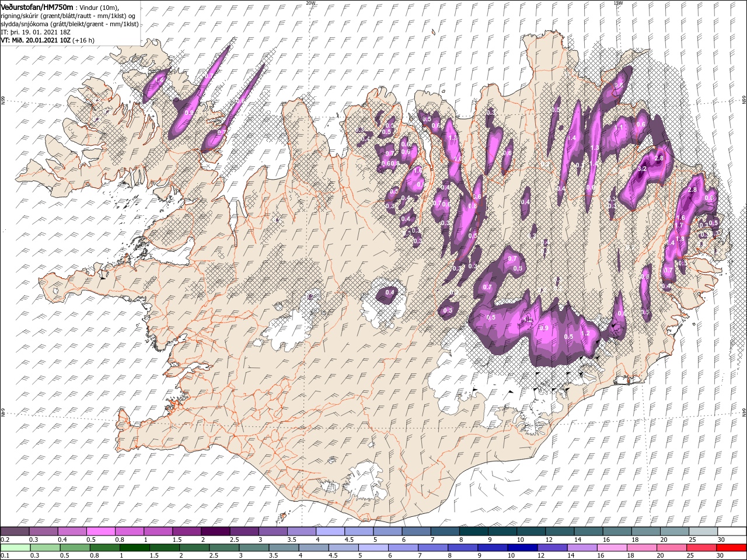Click the '0.2' label on upper legend
Viewport: 747px width, 560px height.
(5, 540)
